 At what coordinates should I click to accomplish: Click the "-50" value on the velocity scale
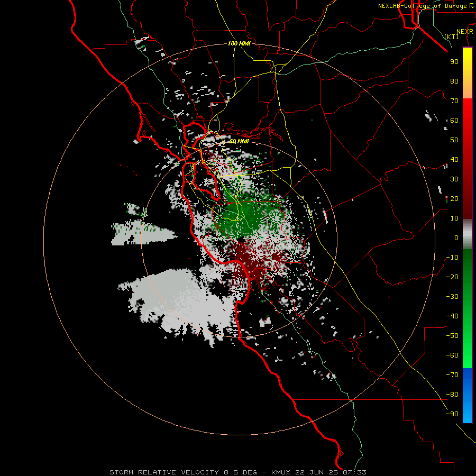tap(452, 336)
